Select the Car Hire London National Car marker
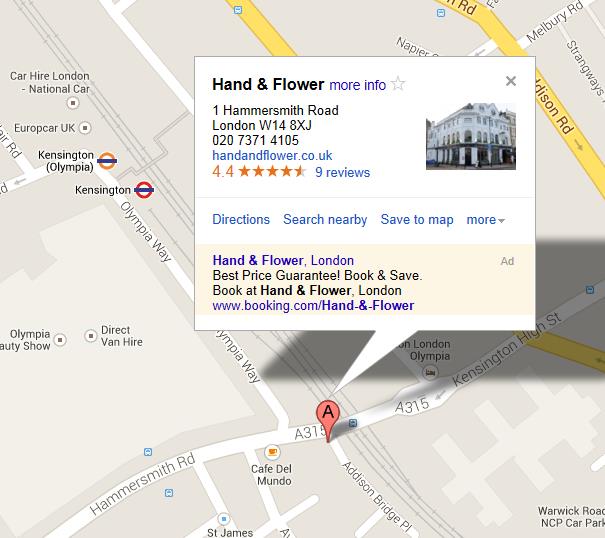605x538 pixels. 73,103
